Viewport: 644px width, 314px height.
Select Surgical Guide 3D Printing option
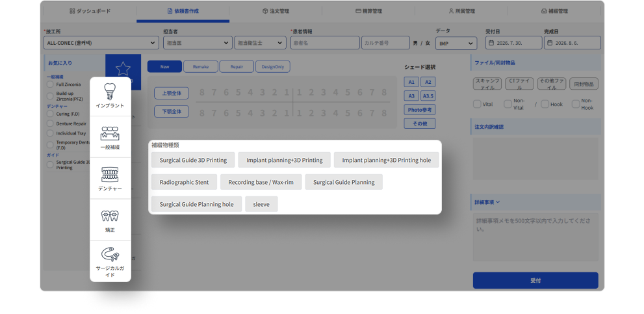pos(193,160)
